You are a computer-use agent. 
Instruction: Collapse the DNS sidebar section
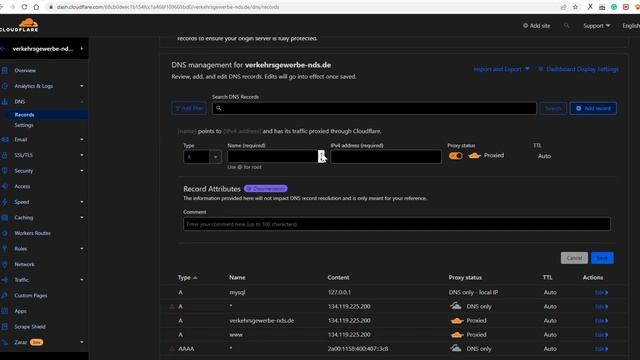click(x=82, y=102)
